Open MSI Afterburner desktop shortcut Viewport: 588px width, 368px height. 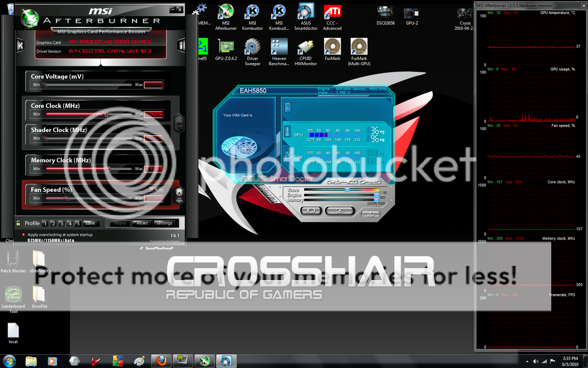(226, 17)
